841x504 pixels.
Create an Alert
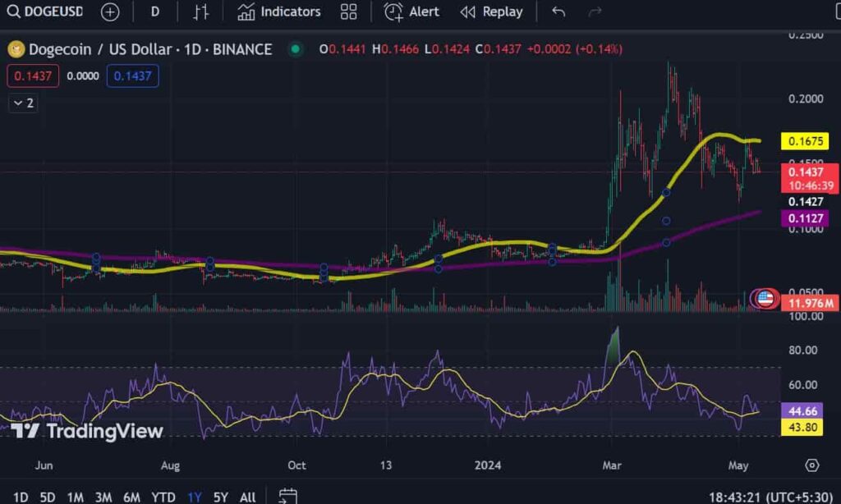pos(411,11)
